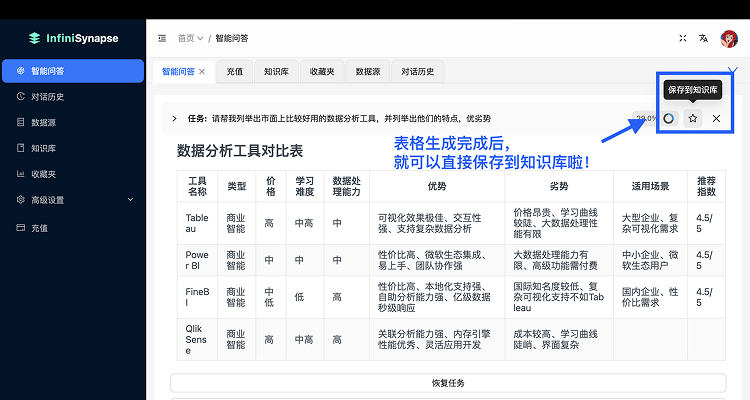Viewport: 750px width, 400px height.
Task: Click the 数据分析工具对比表 heading
Action: tap(240, 151)
